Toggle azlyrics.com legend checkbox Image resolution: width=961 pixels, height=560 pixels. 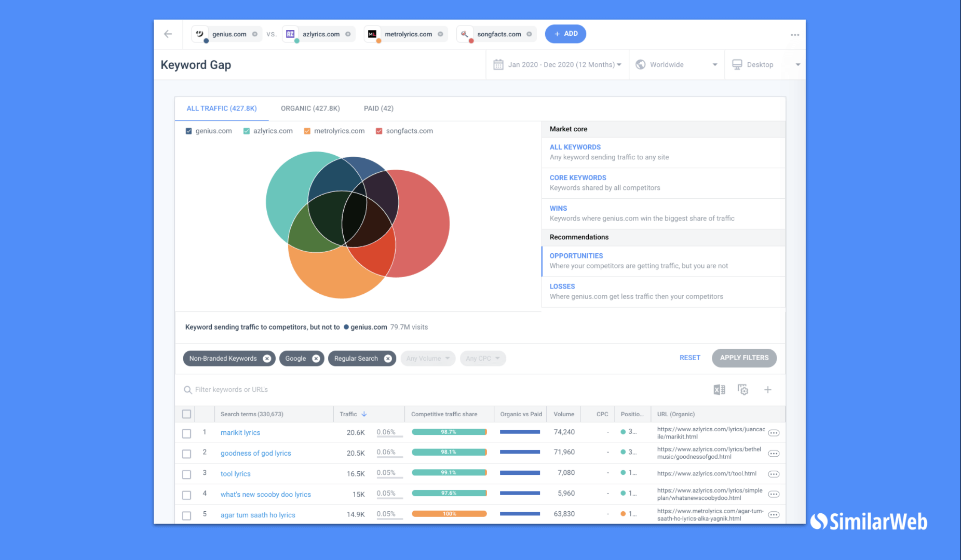click(247, 131)
